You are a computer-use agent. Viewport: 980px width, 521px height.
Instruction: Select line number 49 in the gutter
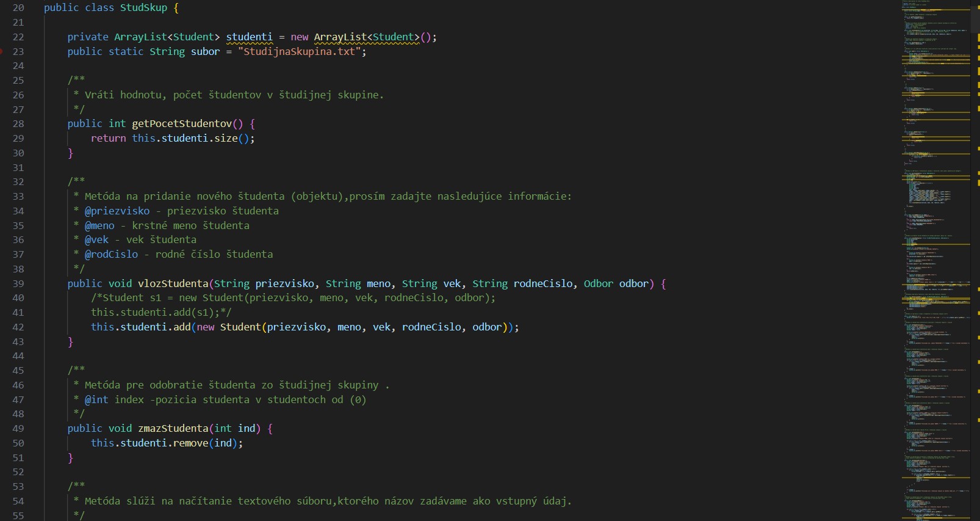coord(18,429)
